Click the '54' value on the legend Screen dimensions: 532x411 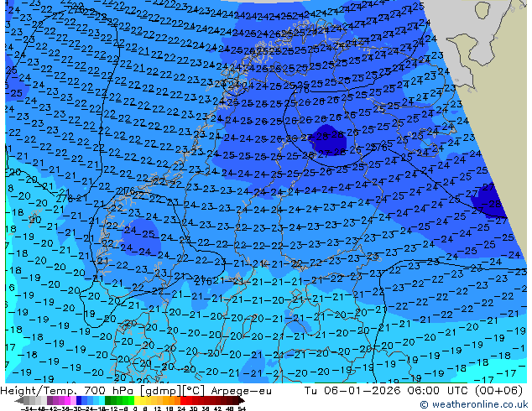(242, 408)
